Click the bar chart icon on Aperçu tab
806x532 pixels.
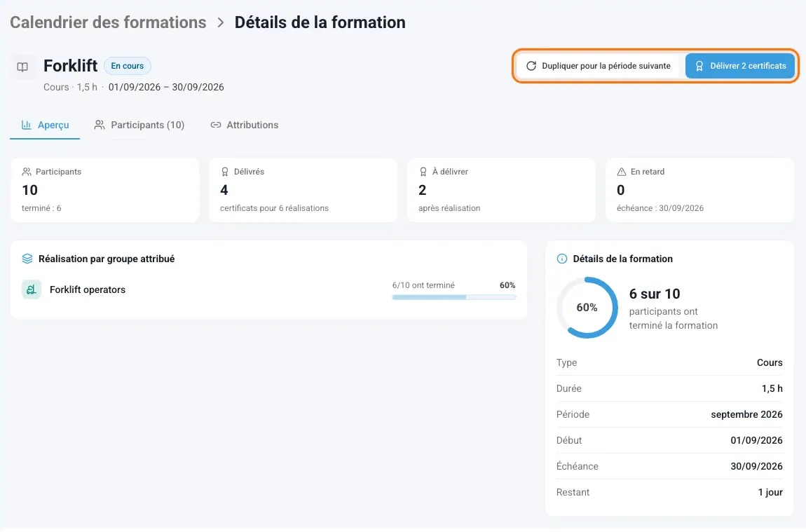(x=26, y=125)
